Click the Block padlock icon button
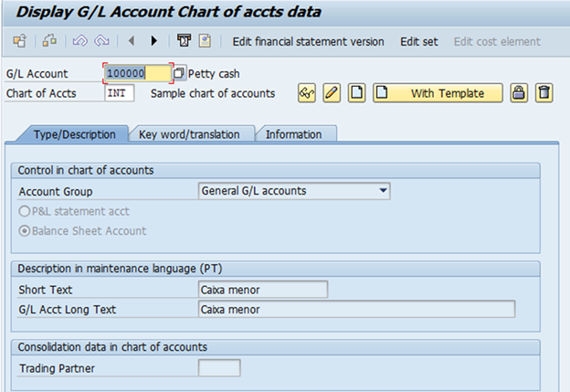 (x=519, y=93)
